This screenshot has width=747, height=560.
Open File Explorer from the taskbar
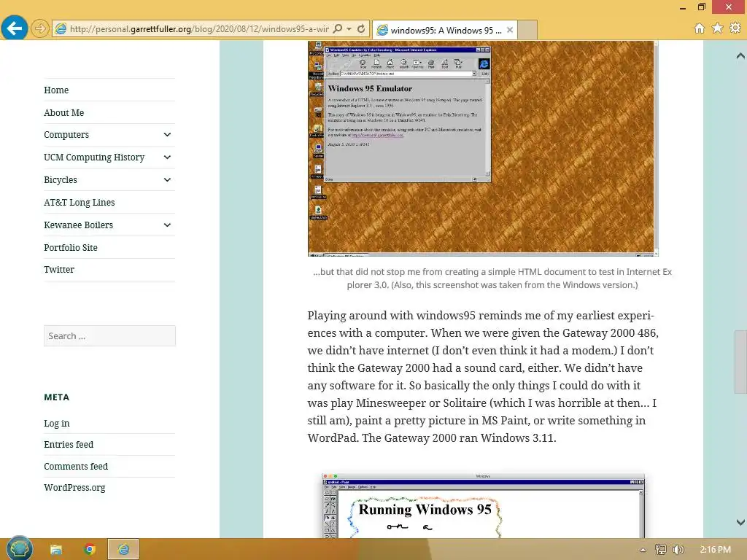pos(55,550)
